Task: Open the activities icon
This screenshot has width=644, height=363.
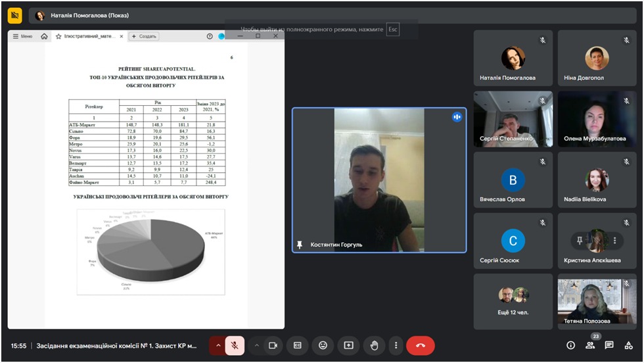Action: tap(629, 345)
